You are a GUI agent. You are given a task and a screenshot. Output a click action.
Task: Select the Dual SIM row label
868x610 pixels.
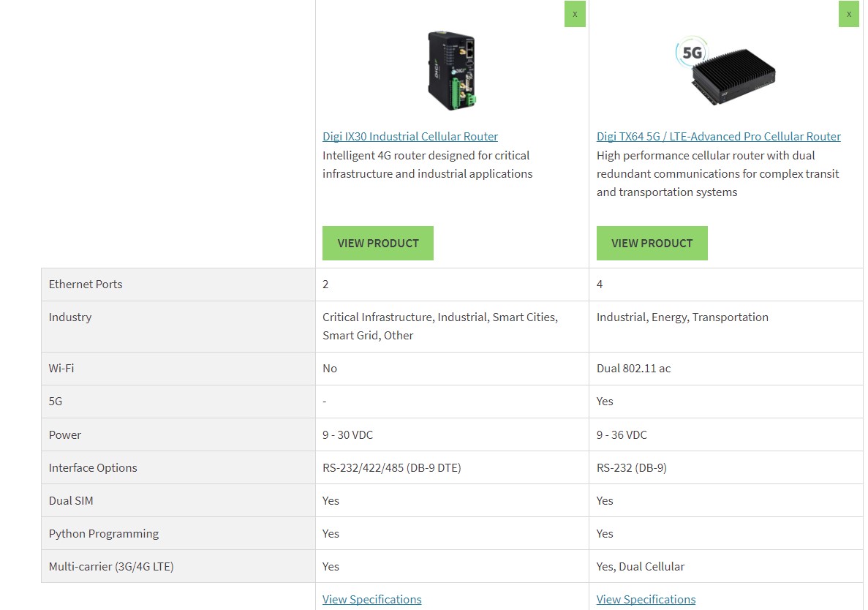(x=71, y=501)
